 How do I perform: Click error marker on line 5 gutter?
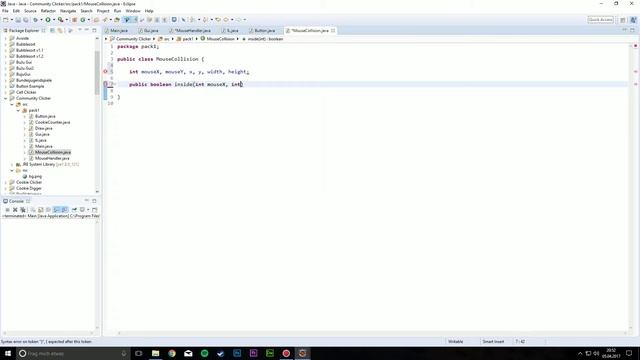(105, 71)
